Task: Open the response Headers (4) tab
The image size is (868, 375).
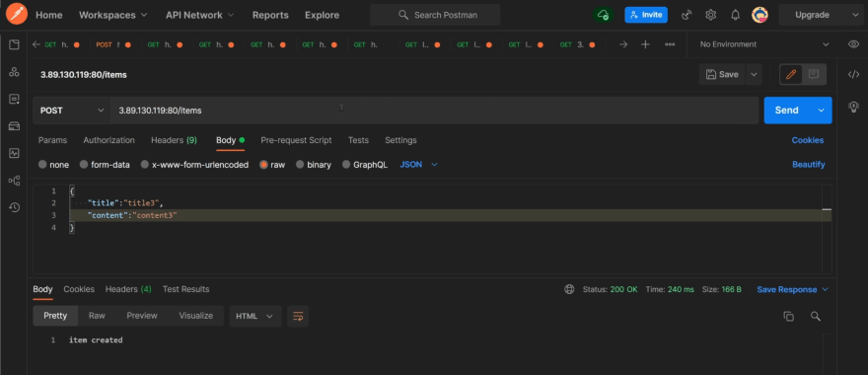Action: (x=128, y=289)
